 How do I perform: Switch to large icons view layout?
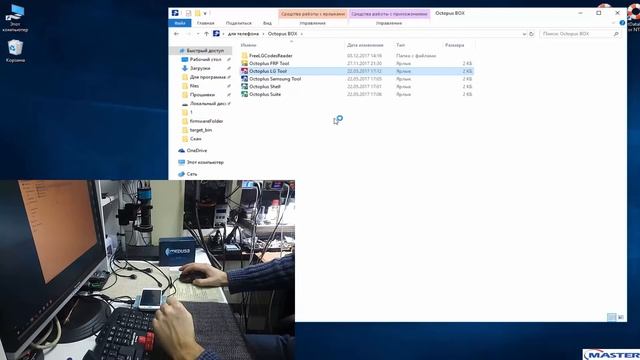[621, 317]
